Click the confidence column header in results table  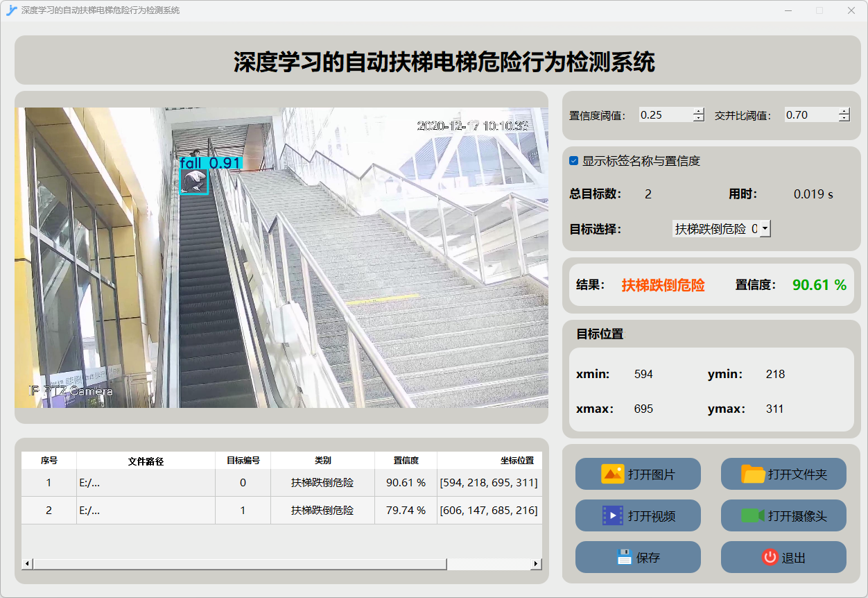click(x=406, y=460)
